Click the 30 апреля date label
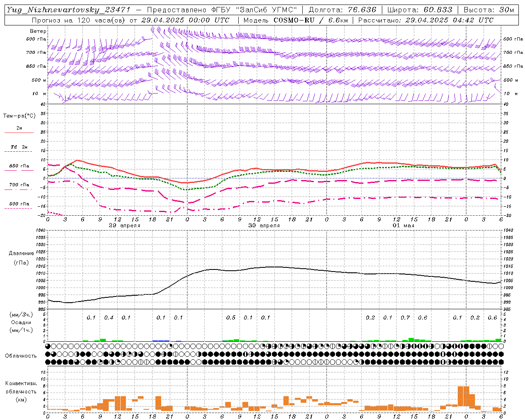The height and width of the screenshot is (420, 525). (x=264, y=226)
